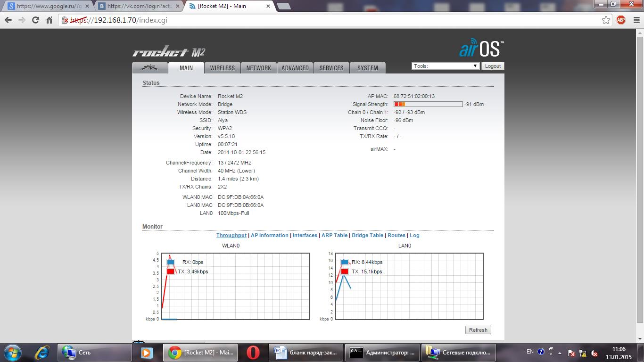
Task: Open the Interfaces monitor link
Action: (x=305, y=235)
